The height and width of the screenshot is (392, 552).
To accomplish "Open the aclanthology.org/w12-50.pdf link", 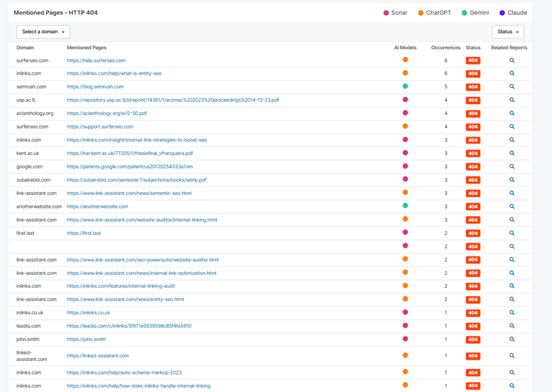I will (107, 114).
